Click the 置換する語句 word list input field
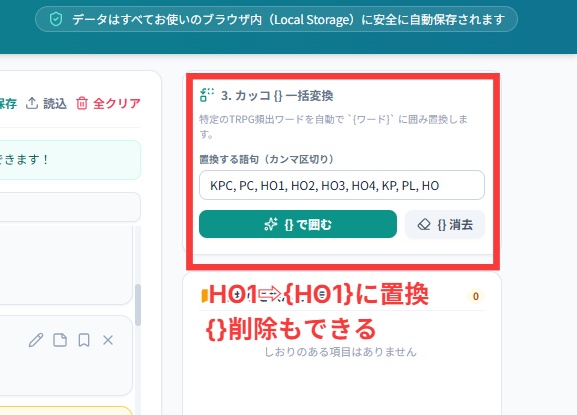 click(342, 185)
